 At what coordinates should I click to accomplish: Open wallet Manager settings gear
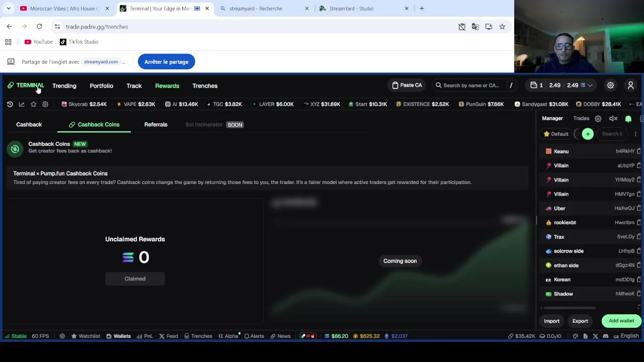click(x=598, y=119)
